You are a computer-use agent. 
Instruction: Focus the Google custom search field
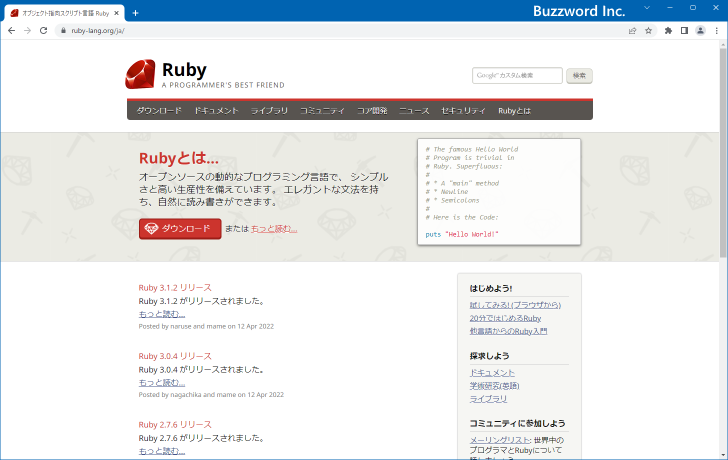point(517,75)
